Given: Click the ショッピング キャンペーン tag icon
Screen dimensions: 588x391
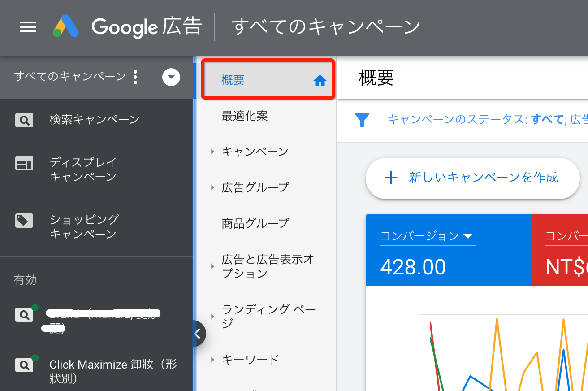Looking at the screenshot, I should (x=24, y=221).
